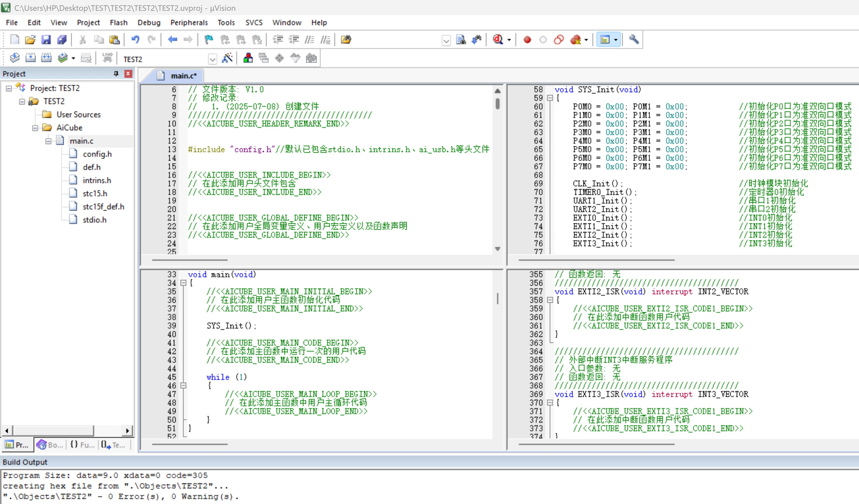Screen dimensions: 859x504
Task: Collapse the main.c tree node
Action: point(48,141)
